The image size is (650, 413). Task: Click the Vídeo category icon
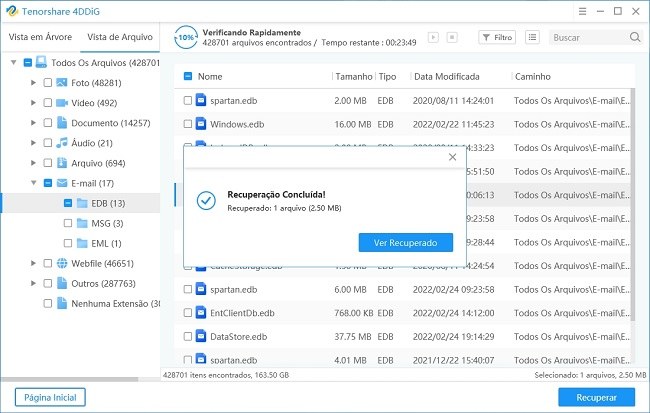pos(62,102)
